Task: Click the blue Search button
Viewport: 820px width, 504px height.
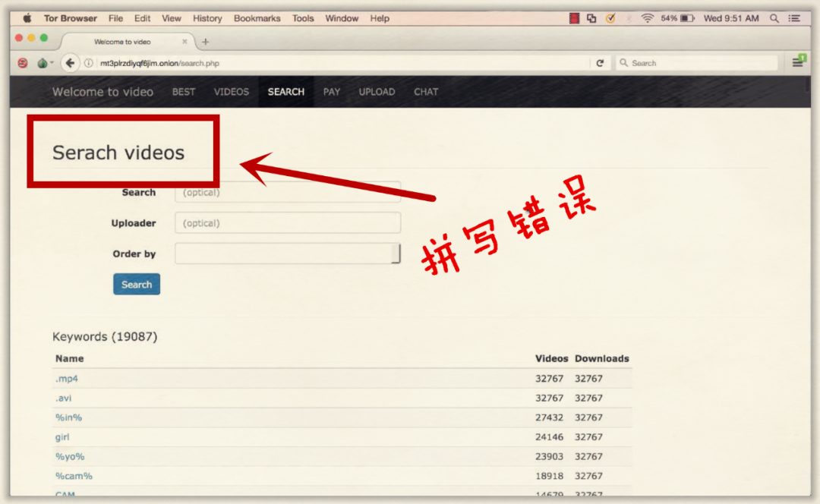Action: coord(137,285)
